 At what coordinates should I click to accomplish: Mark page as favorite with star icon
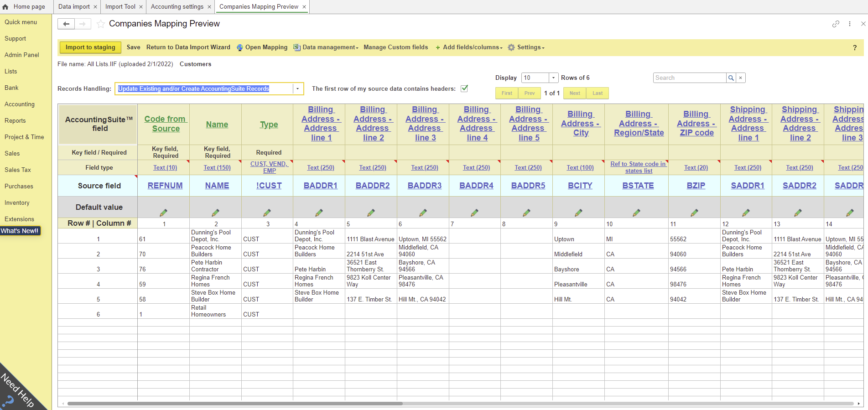tap(100, 24)
